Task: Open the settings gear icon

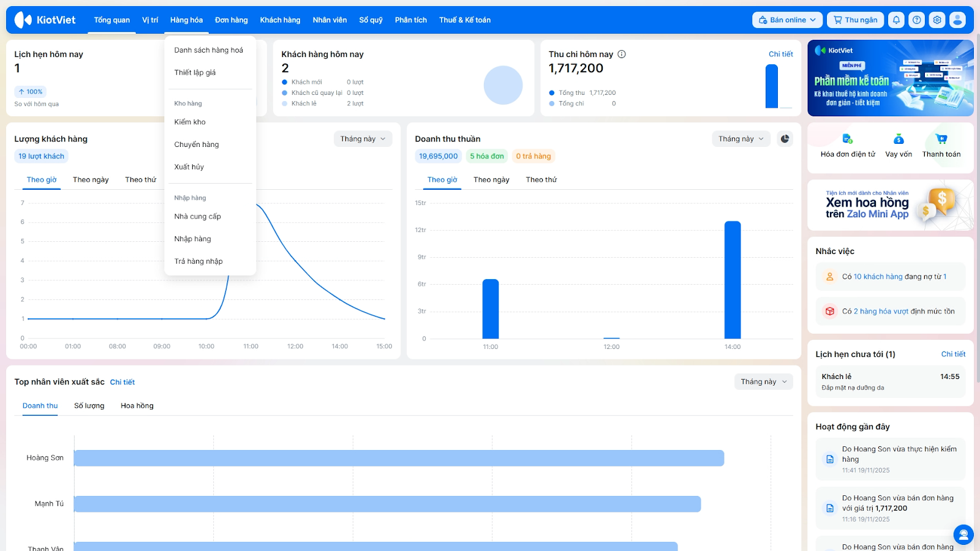Action: coord(937,20)
